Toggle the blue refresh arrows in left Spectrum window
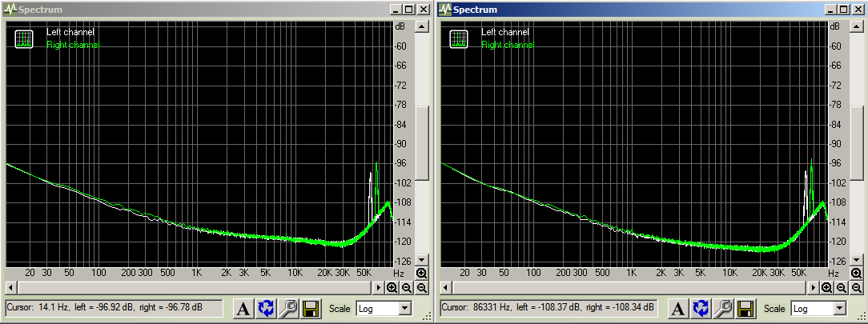The width and height of the screenshot is (868, 324). pyautogui.click(x=265, y=309)
